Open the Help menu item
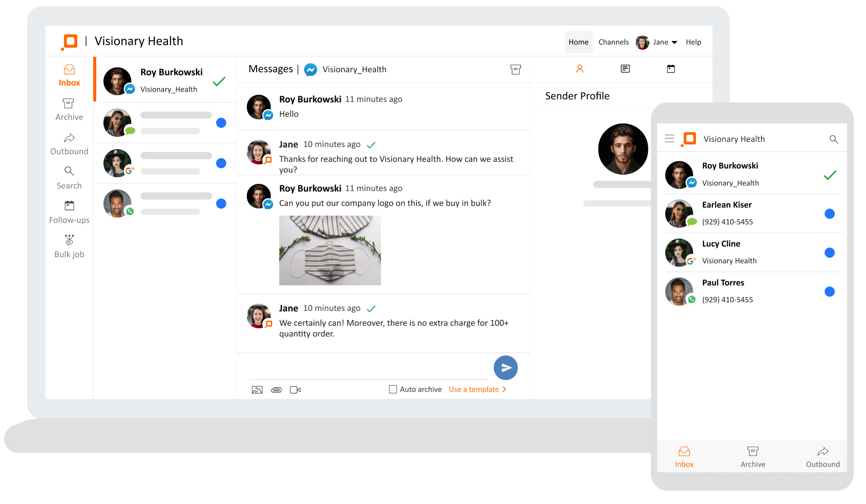Image resolution: width=866 pixels, height=504 pixels. click(693, 42)
